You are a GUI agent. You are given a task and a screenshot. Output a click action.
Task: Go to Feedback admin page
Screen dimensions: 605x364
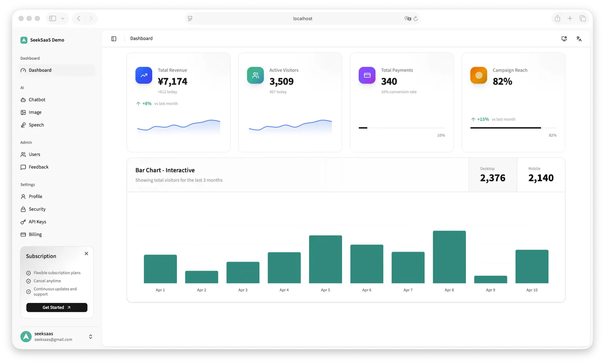click(x=57, y=167)
